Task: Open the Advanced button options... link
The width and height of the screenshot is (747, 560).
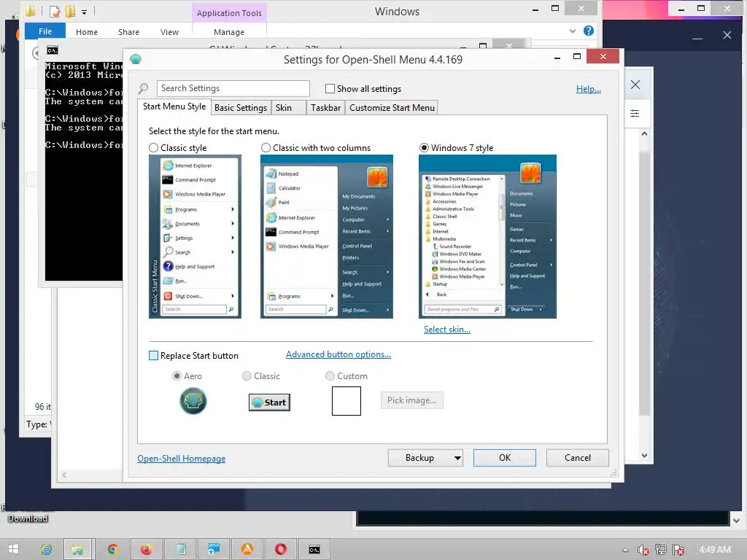Action: pos(338,354)
